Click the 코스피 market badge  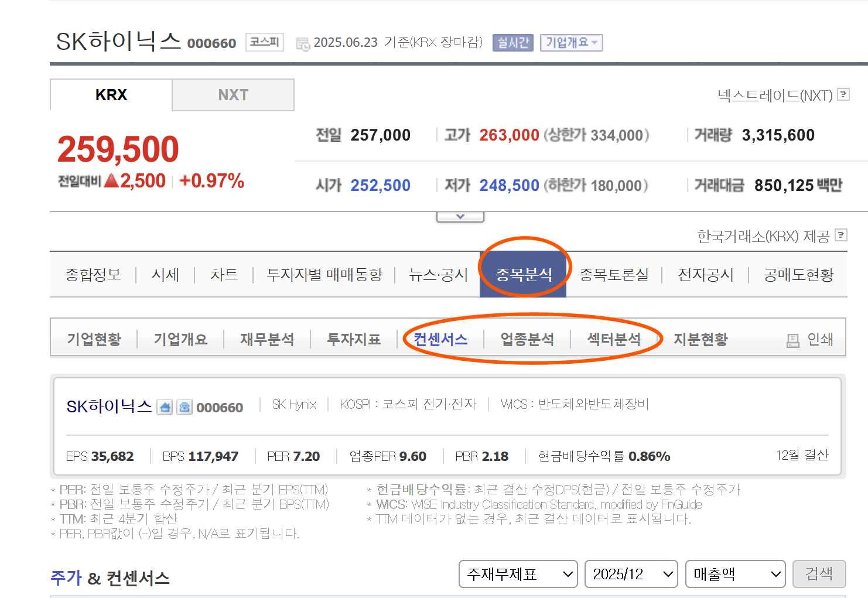tap(265, 42)
